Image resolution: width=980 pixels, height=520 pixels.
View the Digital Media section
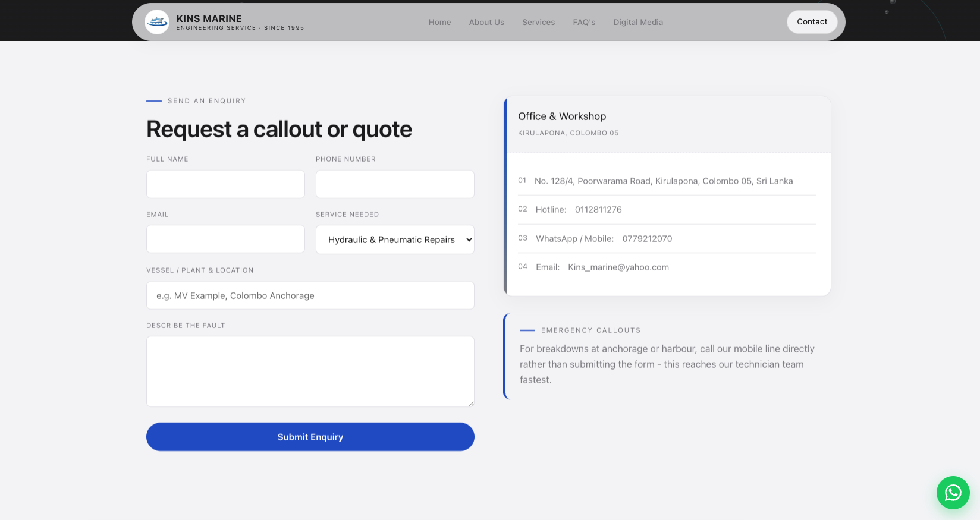pyautogui.click(x=638, y=22)
